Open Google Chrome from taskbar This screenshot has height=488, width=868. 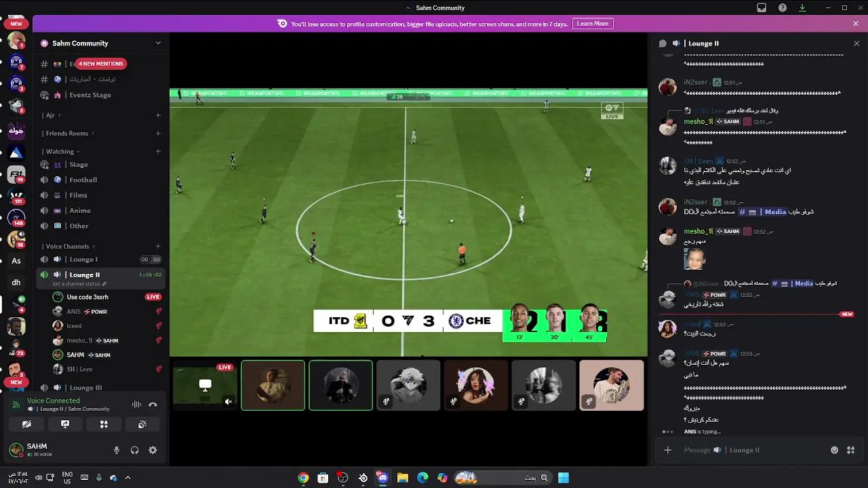(x=303, y=478)
